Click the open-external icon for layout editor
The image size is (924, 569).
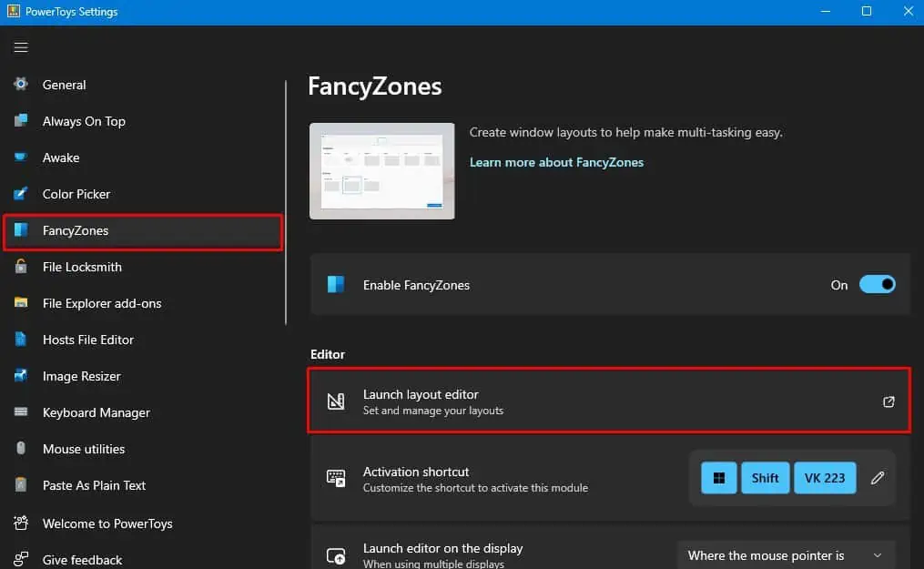point(889,401)
